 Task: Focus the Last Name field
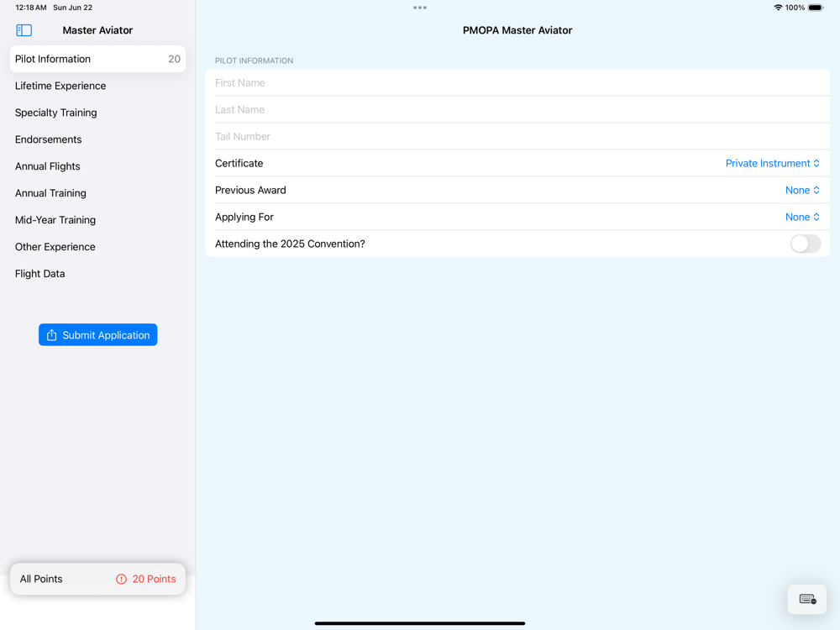(517, 110)
